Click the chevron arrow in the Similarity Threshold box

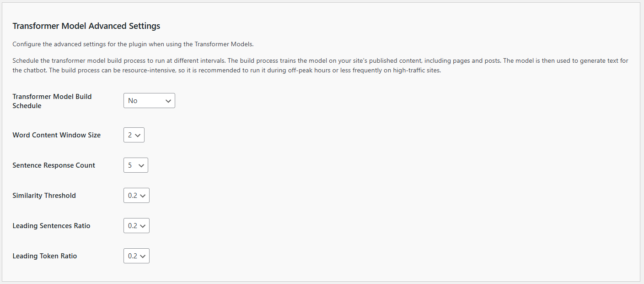[143, 196]
